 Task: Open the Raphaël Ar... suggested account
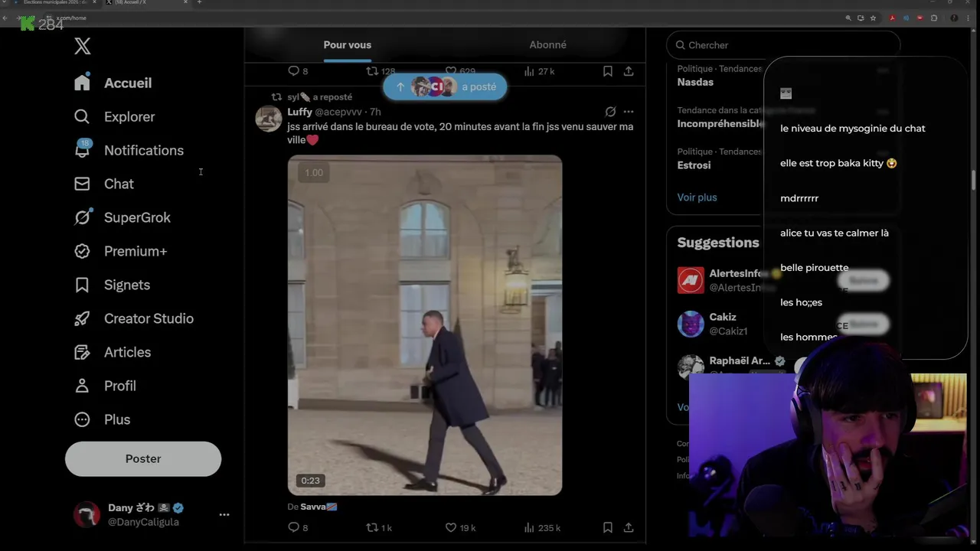739,360
